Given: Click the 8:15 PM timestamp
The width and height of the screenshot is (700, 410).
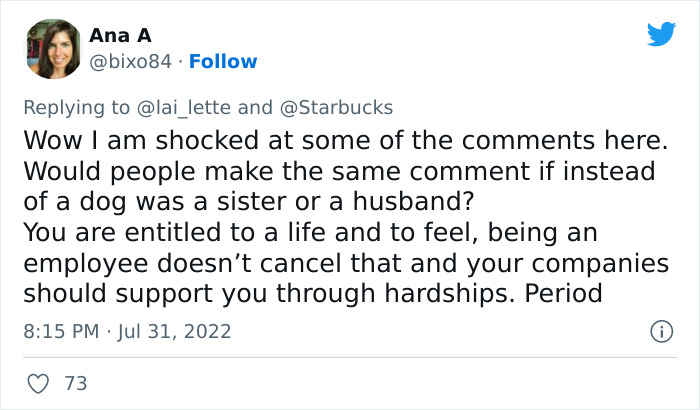Looking at the screenshot, I should click(x=58, y=329).
